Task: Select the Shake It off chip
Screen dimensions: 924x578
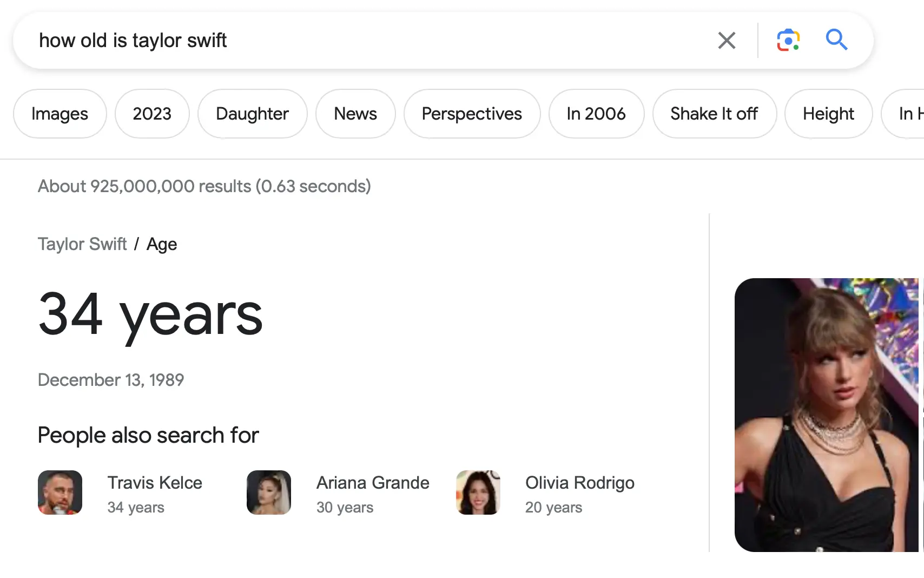Action: [714, 114]
